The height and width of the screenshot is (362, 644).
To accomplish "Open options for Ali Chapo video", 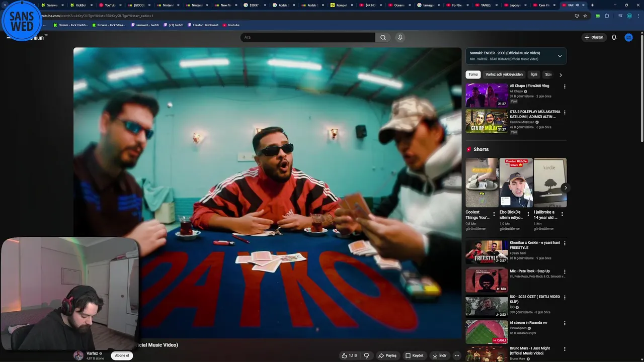I will pos(565,86).
